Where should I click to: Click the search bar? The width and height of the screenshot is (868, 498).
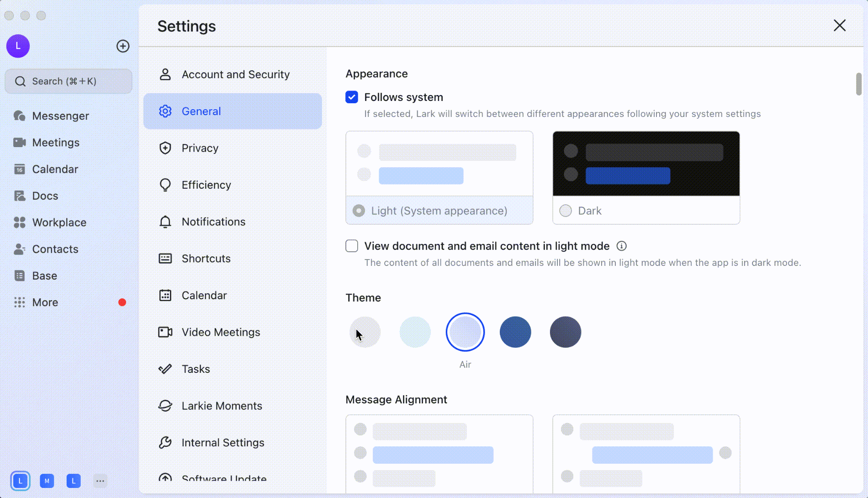[x=68, y=81]
